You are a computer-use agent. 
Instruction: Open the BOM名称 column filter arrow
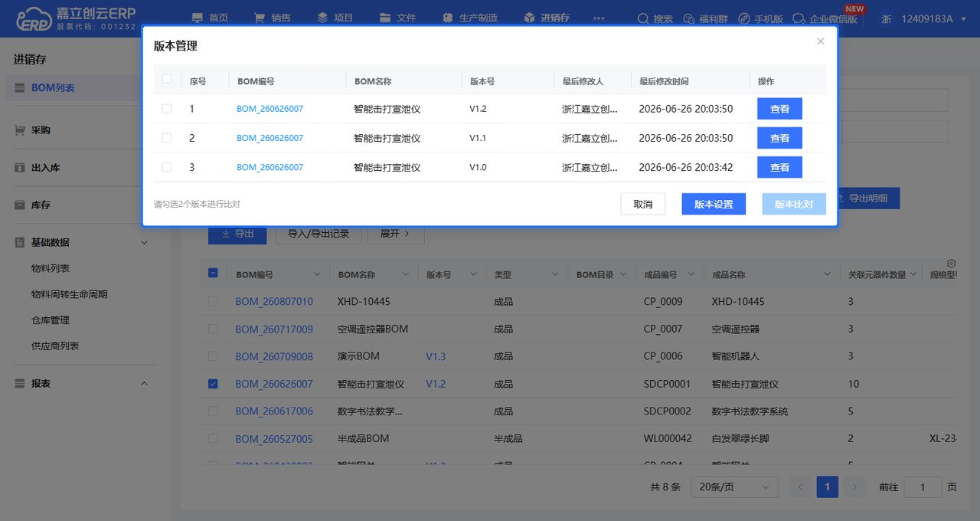tap(406, 274)
